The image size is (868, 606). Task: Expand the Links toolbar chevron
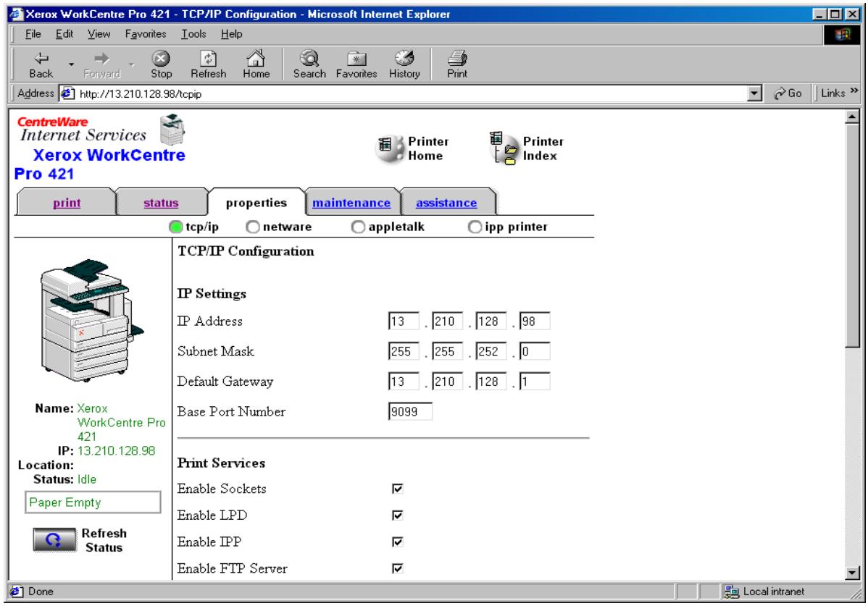pyautogui.click(x=854, y=91)
